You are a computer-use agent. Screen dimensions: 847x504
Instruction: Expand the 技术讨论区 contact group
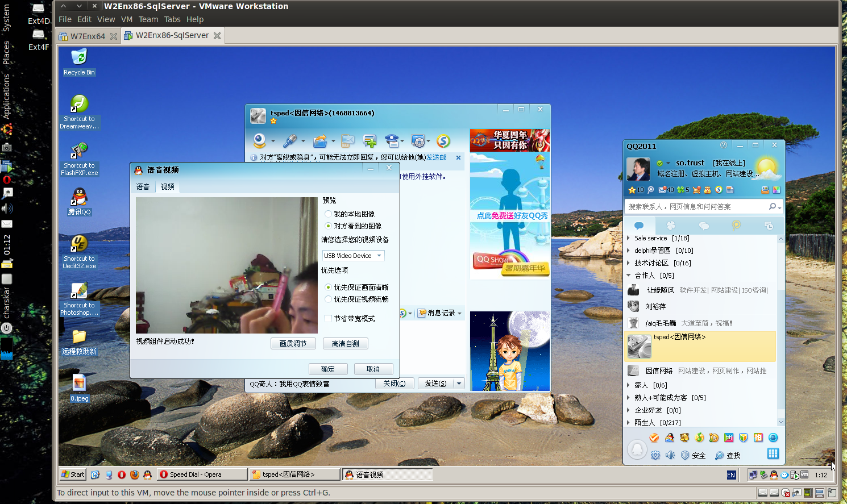628,263
